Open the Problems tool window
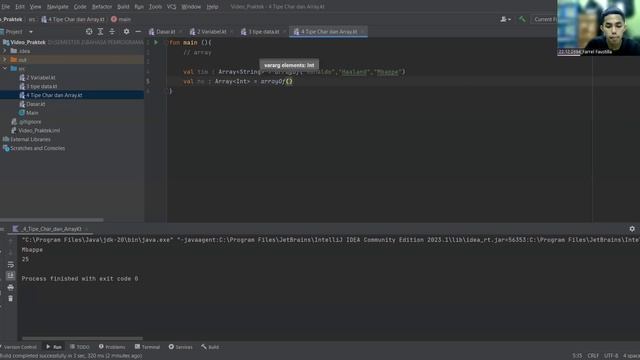Image resolution: width=640 pixels, height=360 pixels. tap(112, 347)
